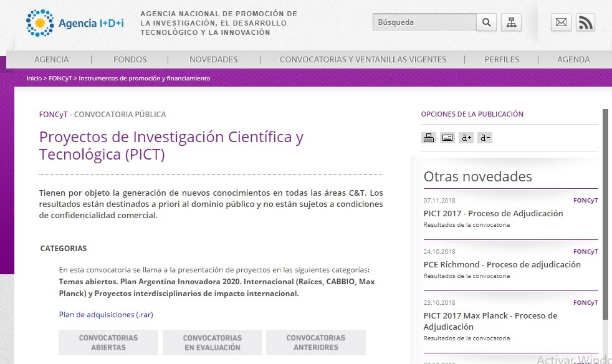
Task: Click FONCyT - CONVOCATORIA PÚBLICA label
Action: [x=102, y=115]
